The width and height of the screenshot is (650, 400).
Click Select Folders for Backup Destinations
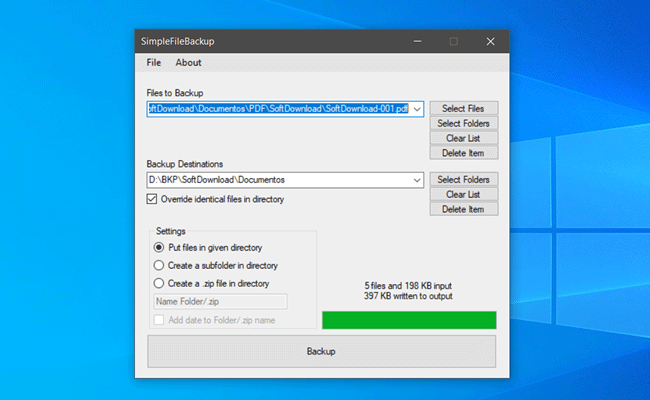click(463, 179)
